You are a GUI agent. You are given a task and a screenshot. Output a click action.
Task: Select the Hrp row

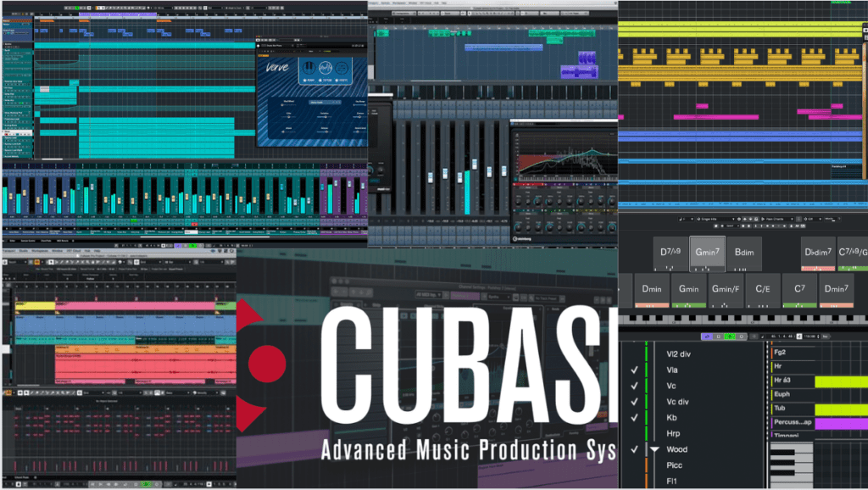[x=673, y=433]
